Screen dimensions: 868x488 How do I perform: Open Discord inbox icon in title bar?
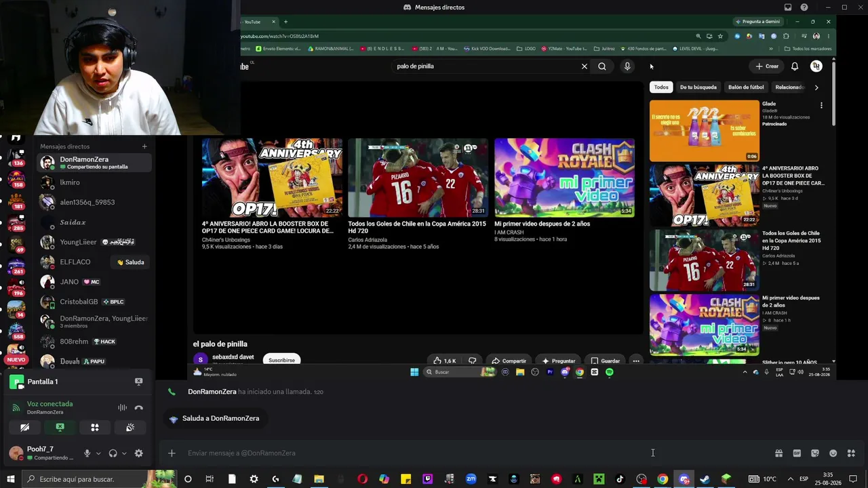tap(788, 7)
